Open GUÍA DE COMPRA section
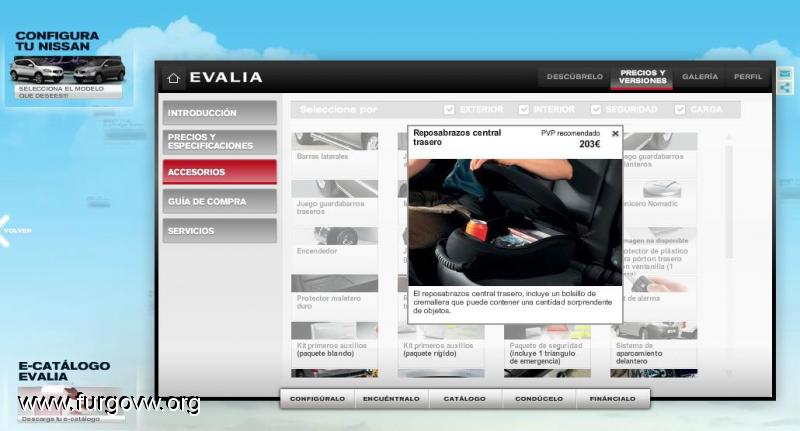Screen dimensions: 800x431 click(x=220, y=201)
